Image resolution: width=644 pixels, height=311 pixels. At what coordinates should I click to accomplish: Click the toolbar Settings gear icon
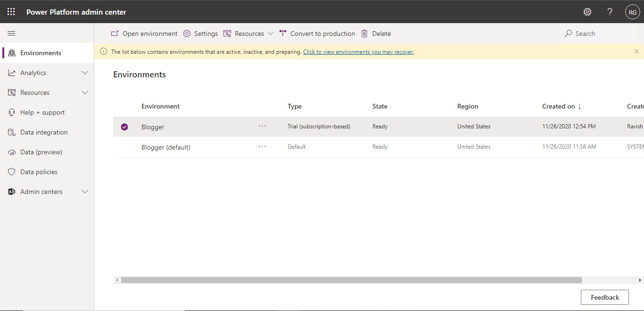click(x=187, y=34)
